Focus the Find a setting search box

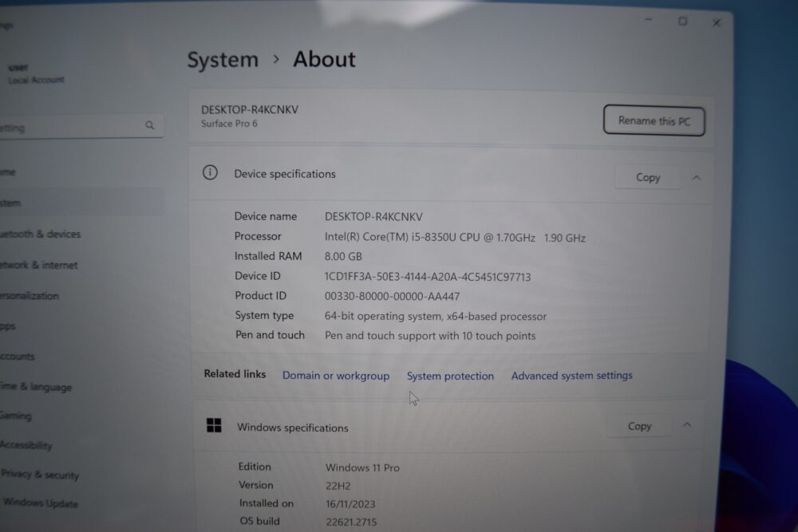click(81, 126)
